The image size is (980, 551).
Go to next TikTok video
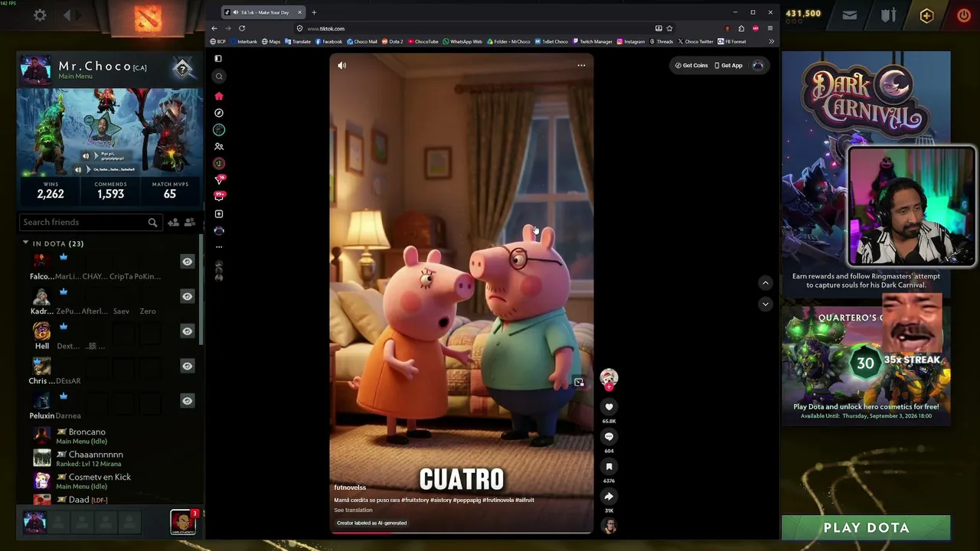[765, 304]
